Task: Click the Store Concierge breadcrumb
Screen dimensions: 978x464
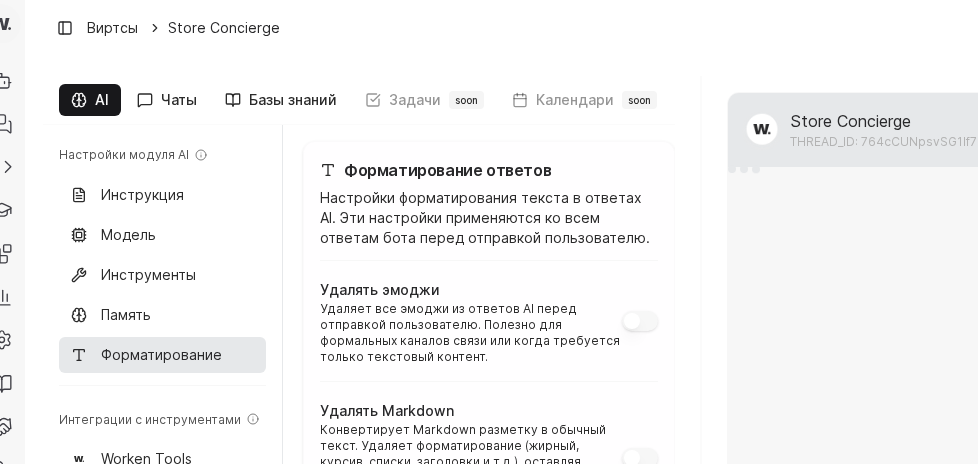Action: (224, 28)
